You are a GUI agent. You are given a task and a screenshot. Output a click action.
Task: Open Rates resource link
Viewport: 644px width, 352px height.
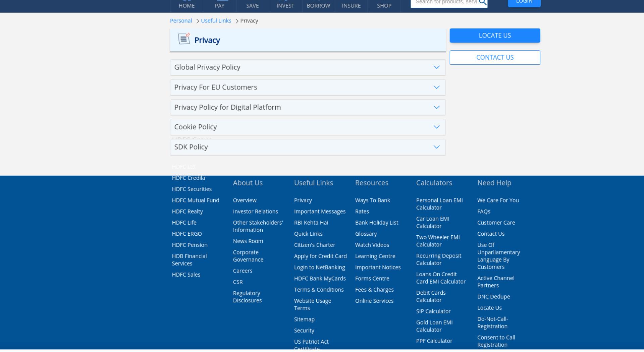[x=362, y=212]
